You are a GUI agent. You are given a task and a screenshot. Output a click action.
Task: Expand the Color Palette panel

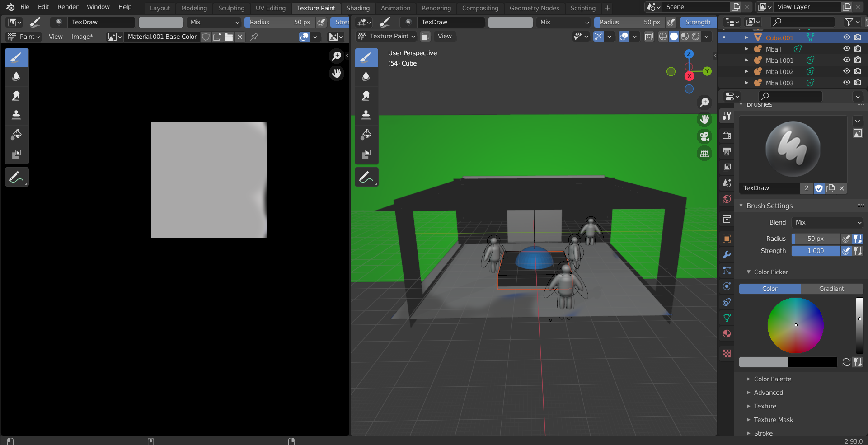click(772, 379)
